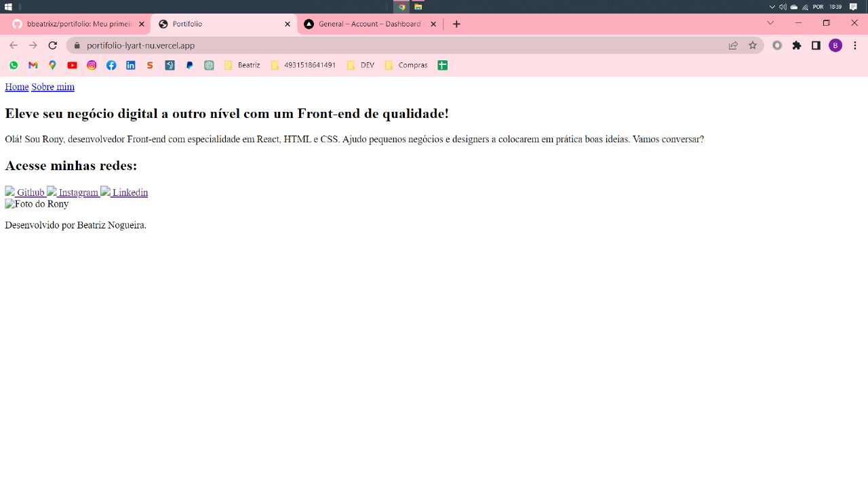Open the 4931518641491 bookmarks folder
This screenshot has width=868, height=488.
pyautogui.click(x=303, y=65)
